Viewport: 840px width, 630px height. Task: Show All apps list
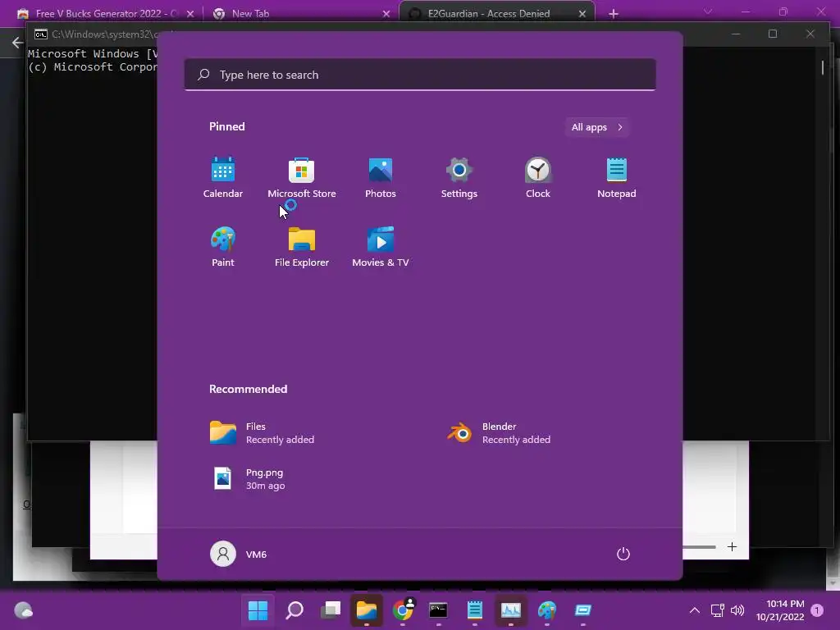click(x=597, y=127)
